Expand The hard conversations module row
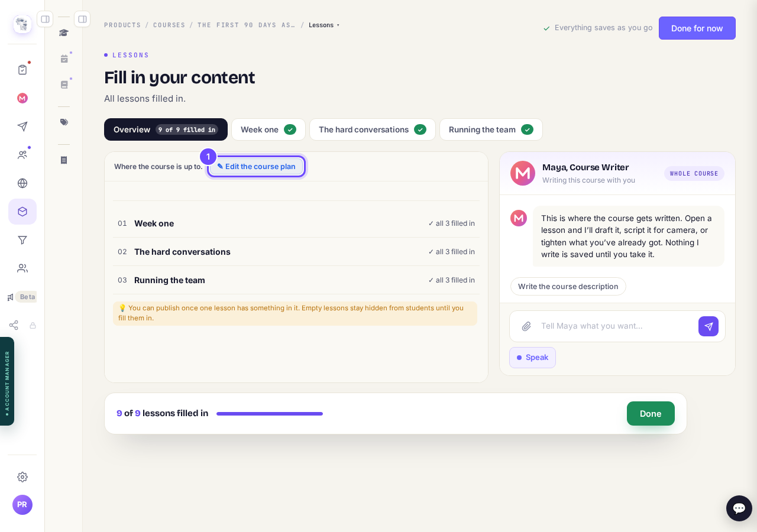 click(x=296, y=252)
